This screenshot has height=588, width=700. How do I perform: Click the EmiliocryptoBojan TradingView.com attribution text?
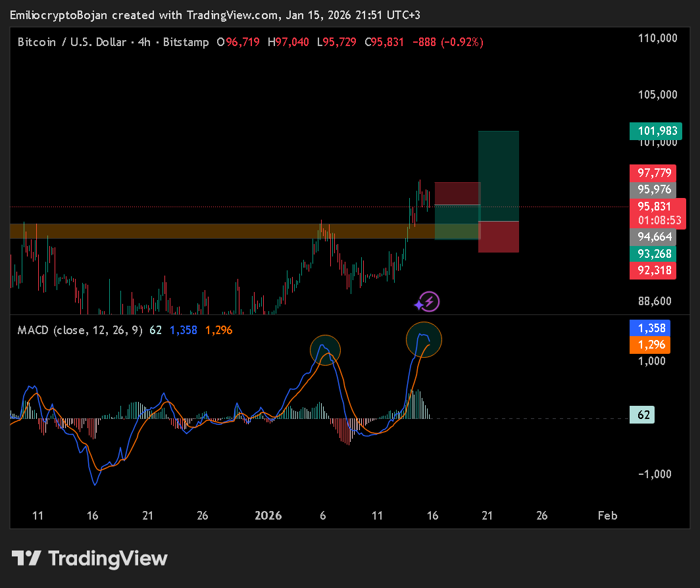tap(215, 14)
